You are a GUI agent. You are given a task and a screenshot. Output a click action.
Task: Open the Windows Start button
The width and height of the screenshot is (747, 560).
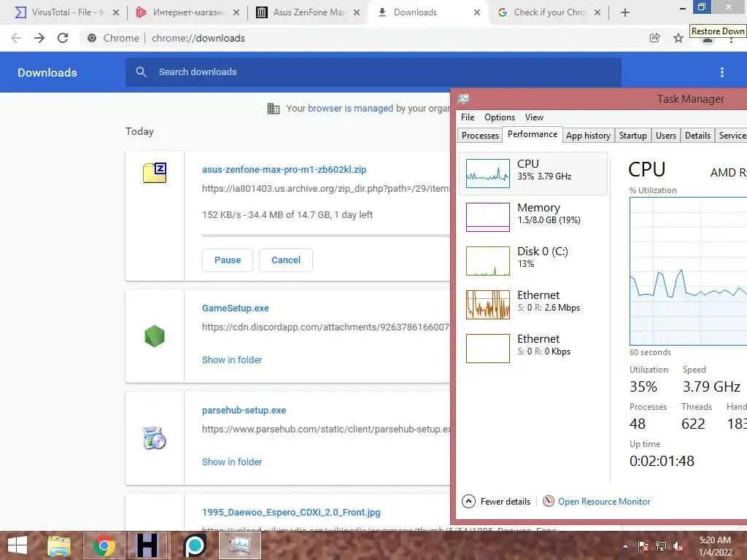(18, 545)
